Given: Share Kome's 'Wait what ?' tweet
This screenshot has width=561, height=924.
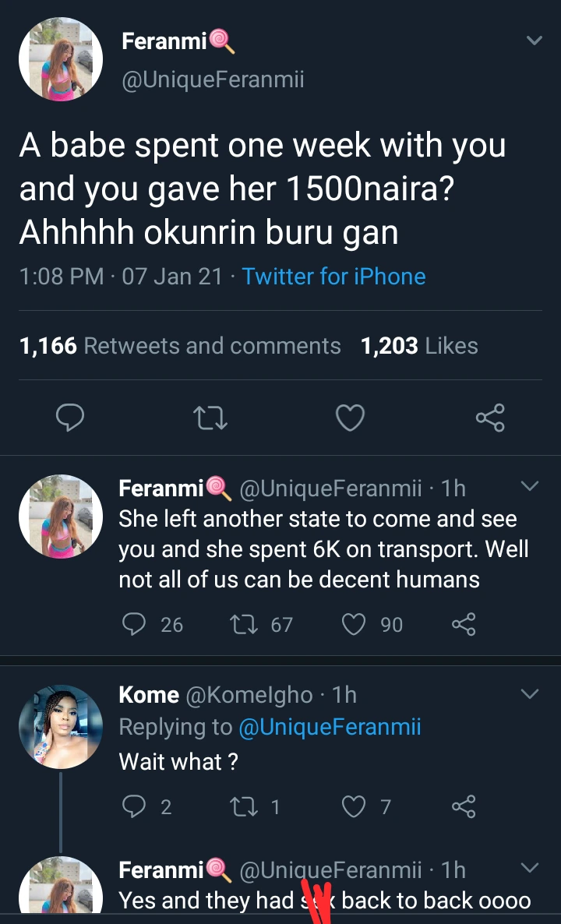Looking at the screenshot, I should coord(464,806).
